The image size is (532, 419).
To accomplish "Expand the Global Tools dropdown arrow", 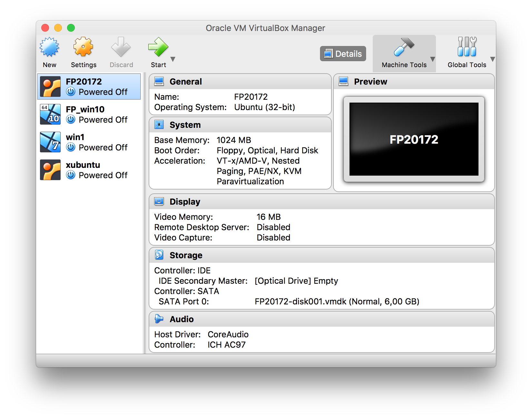I will point(492,59).
